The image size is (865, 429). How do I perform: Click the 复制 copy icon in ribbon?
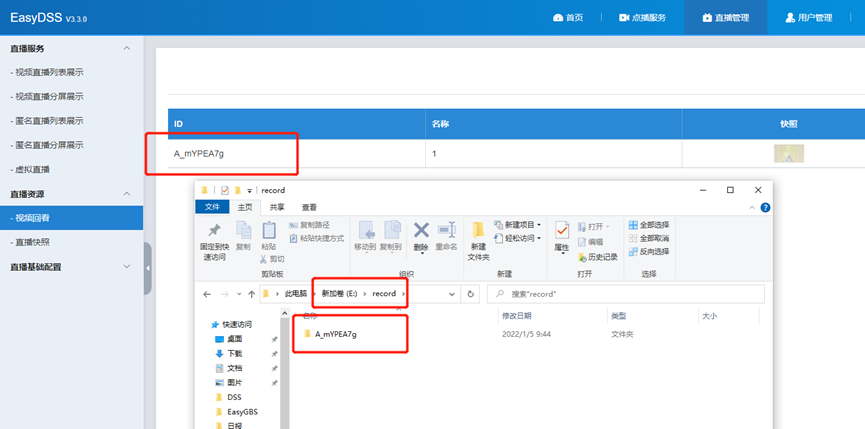tap(243, 230)
